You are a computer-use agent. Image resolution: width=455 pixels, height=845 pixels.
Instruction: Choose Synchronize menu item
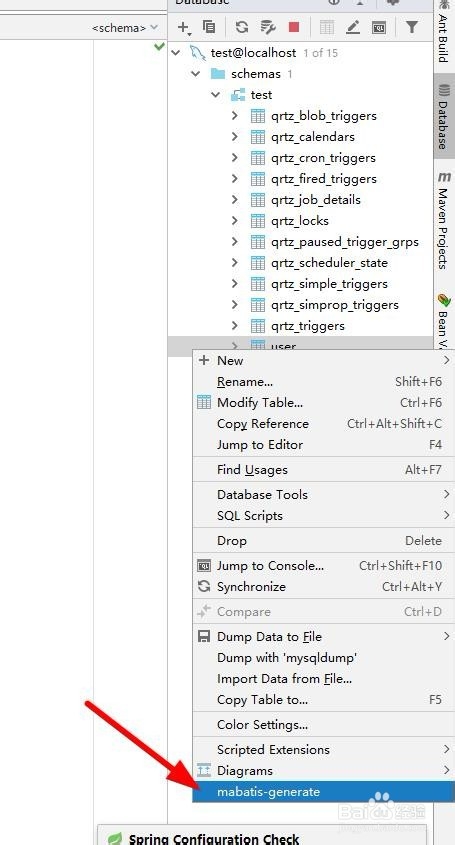322,586
